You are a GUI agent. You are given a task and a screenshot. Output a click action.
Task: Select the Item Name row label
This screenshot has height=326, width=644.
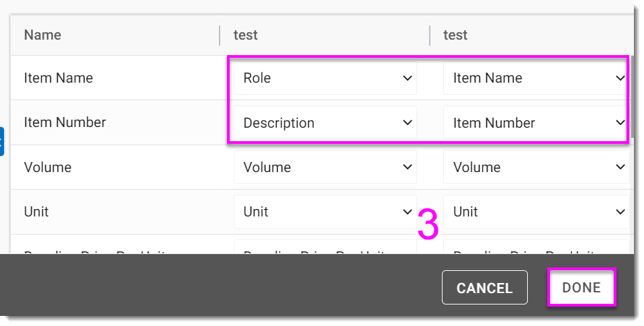[58, 78]
